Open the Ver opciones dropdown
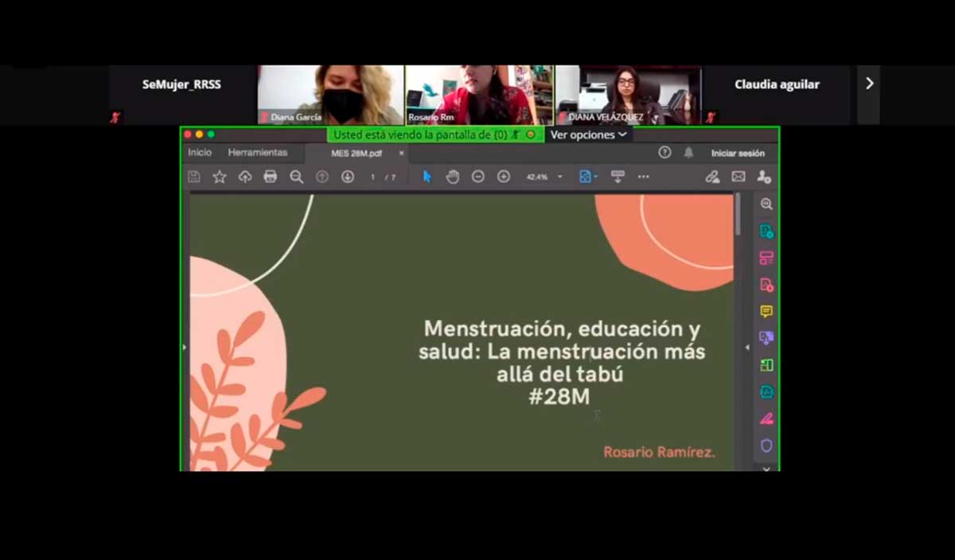Screen dimensions: 955x560 (x=589, y=135)
